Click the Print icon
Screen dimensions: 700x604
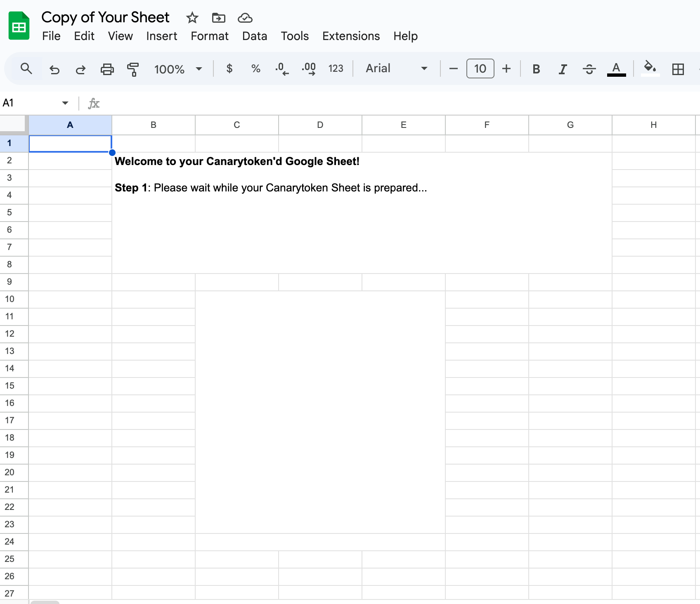[x=107, y=68]
